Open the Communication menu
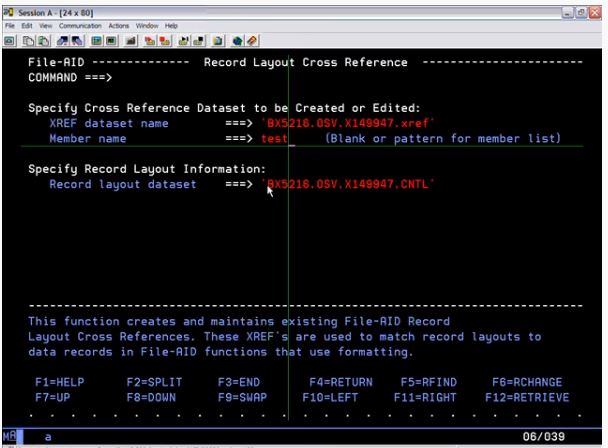The width and height of the screenshot is (608, 448). [80, 26]
